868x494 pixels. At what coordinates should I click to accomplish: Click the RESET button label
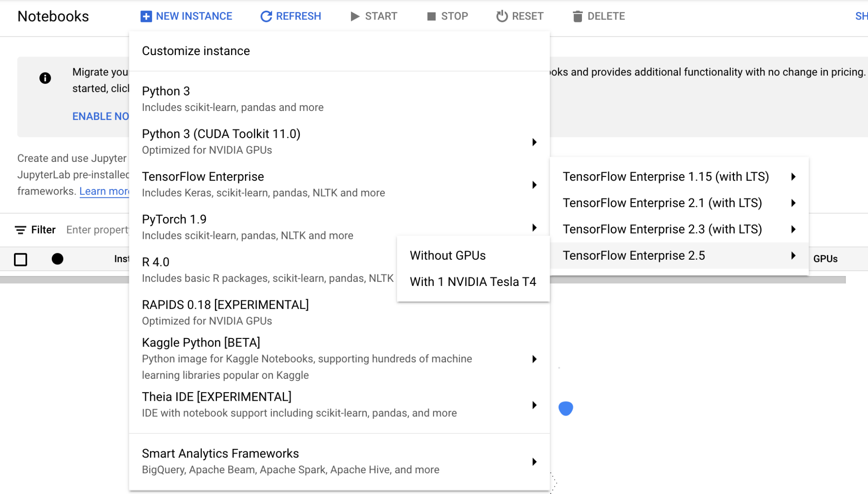[528, 17]
